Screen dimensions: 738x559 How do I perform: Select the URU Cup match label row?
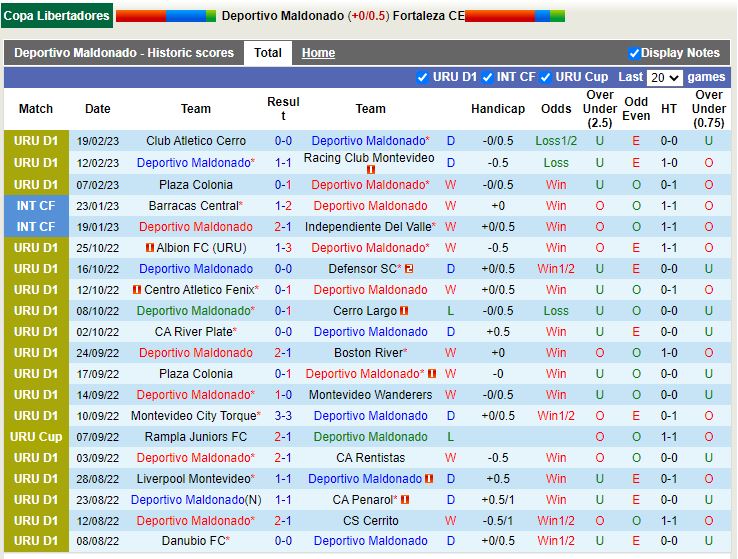tap(36, 437)
